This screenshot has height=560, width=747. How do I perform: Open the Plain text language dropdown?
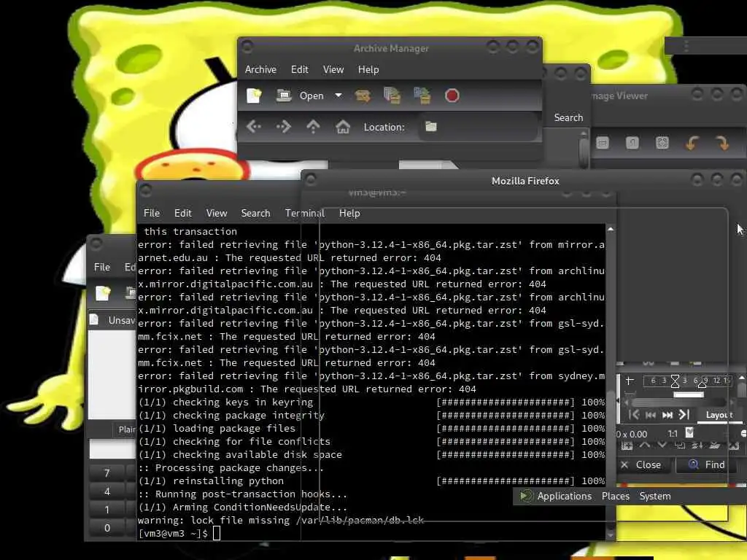[x=125, y=429]
